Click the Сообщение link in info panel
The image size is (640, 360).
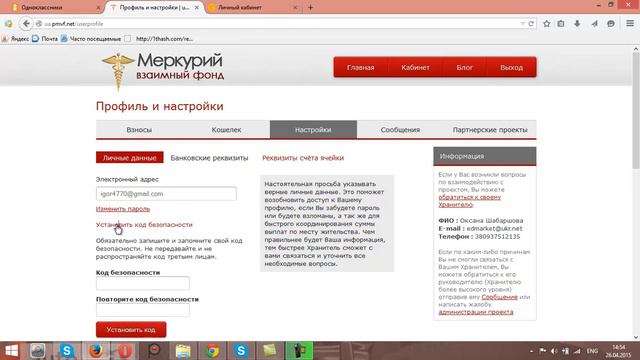[x=499, y=297]
